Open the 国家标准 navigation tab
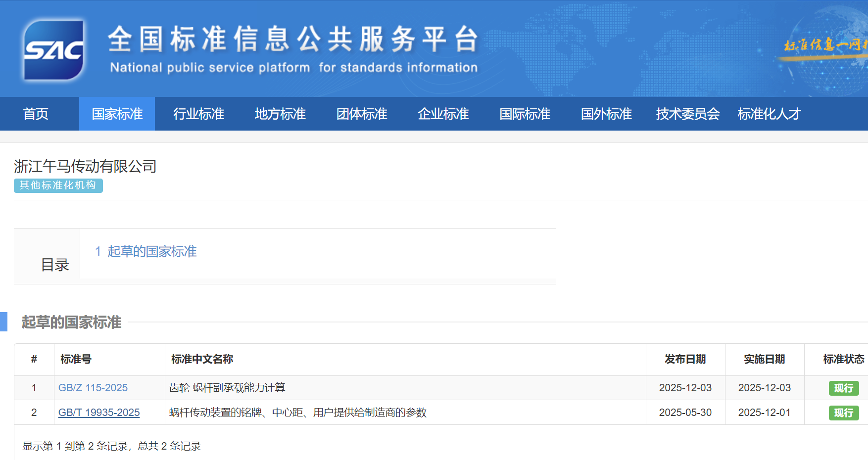The height and width of the screenshot is (460, 868). pos(117,114)
